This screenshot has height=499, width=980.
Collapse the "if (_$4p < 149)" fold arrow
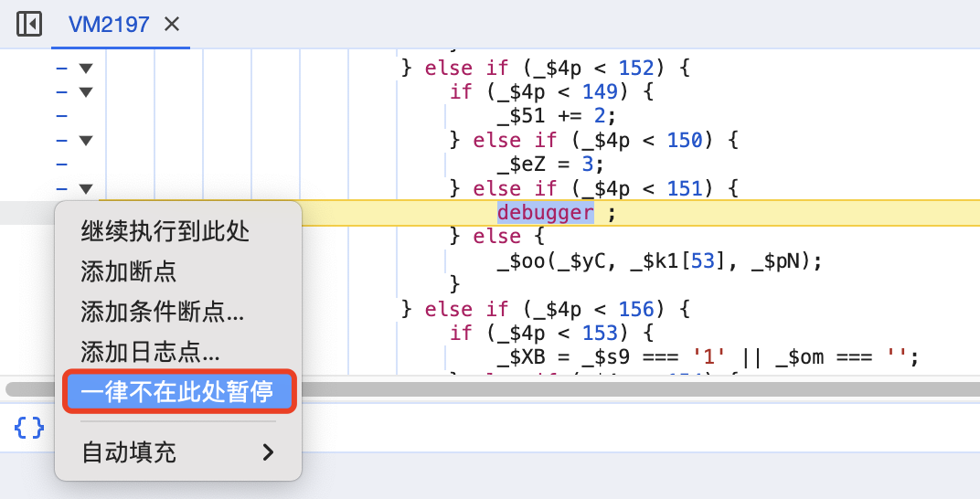[x=86, y=91]
